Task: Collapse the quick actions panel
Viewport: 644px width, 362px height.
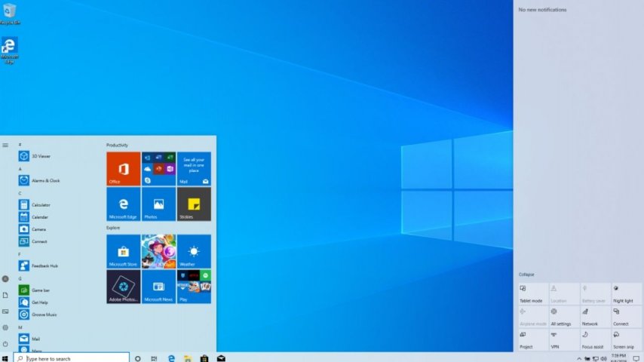Action: (x=526, y=275)
